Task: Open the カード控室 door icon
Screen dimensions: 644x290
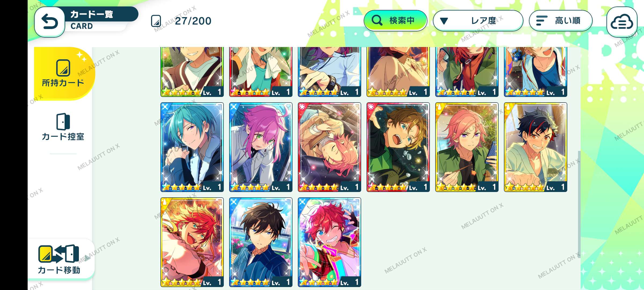Action: pyautogui.click(x=63, y=122)
